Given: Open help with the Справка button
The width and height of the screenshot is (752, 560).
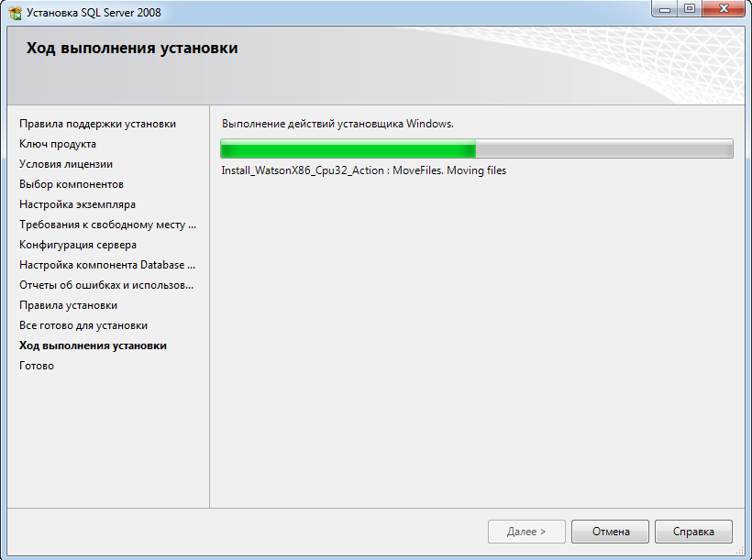Looking at the screenshot, I should point(693,532).
